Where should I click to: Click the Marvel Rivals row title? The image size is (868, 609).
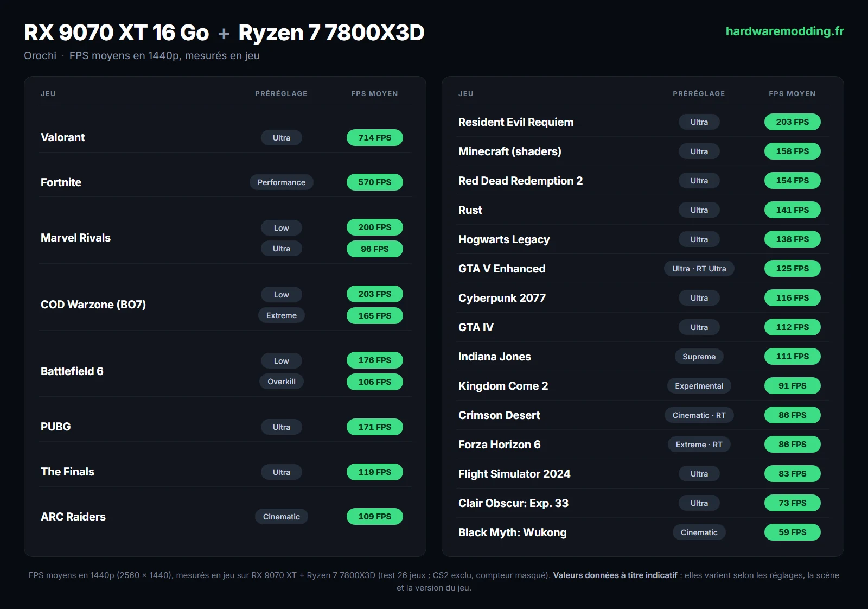[75, 238]
